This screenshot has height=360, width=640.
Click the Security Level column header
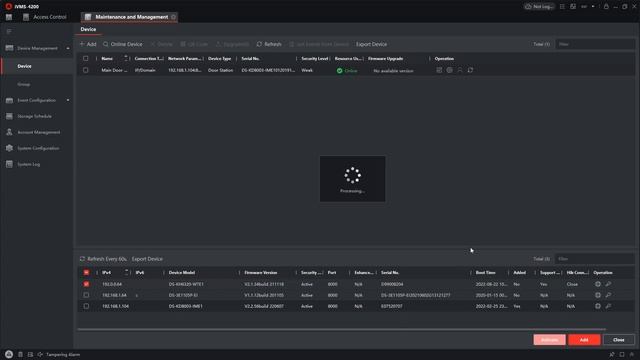[x=315, y=59]
